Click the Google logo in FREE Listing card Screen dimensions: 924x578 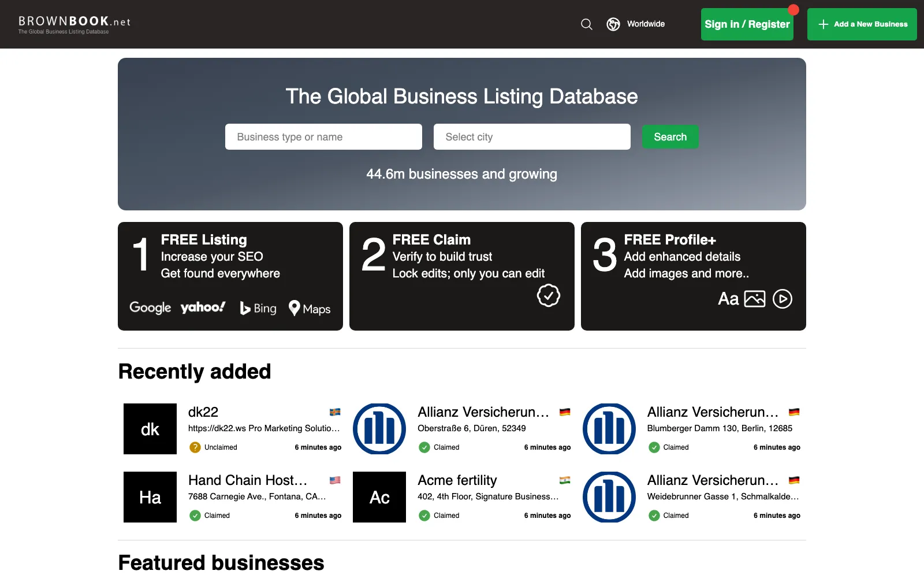click(150, 307)
